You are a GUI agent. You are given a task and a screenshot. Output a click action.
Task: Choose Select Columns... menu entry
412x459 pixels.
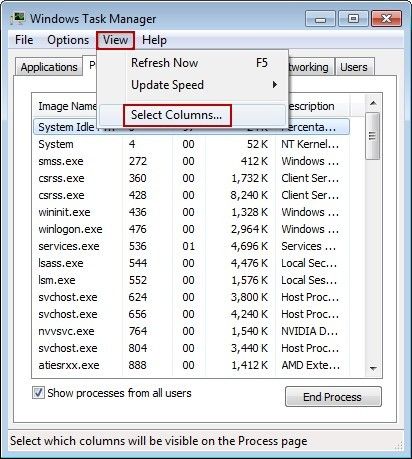pyautogui.click(x=192, y=115)
